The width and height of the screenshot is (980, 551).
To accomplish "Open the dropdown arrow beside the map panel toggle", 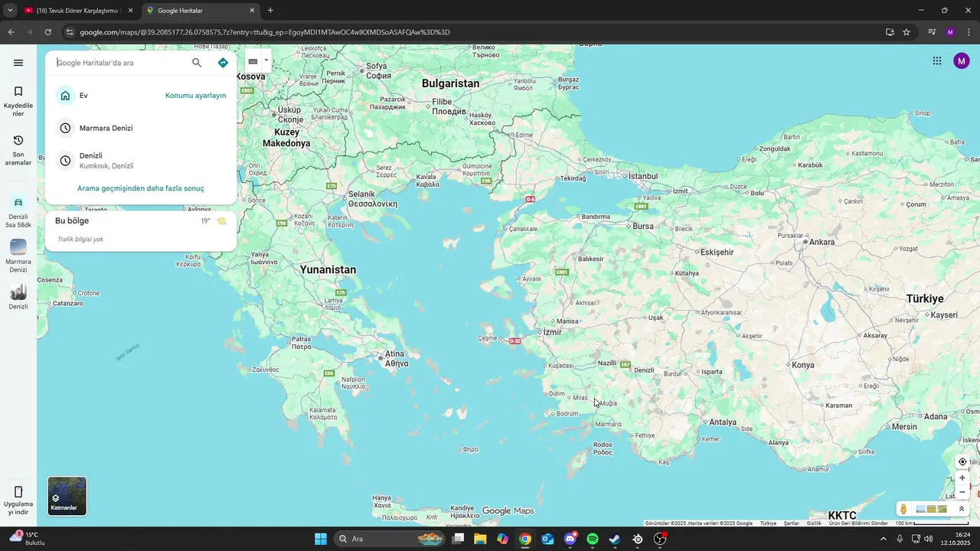I will point(266,60).
